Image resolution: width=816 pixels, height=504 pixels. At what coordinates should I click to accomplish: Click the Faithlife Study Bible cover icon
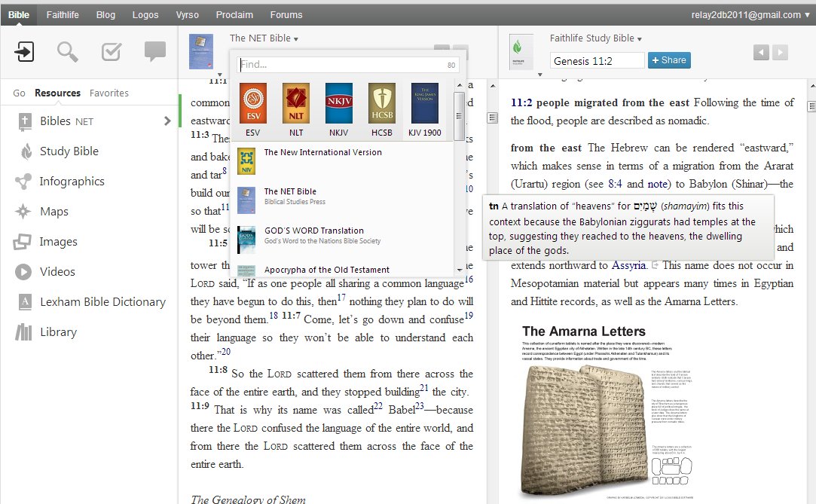pyautogui.click(x=521, y=51)
